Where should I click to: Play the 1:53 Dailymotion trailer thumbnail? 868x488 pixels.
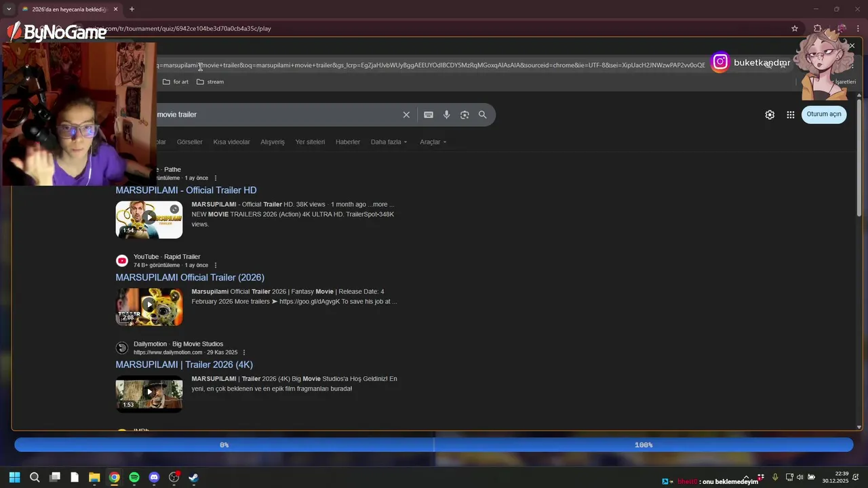(149, 394)
